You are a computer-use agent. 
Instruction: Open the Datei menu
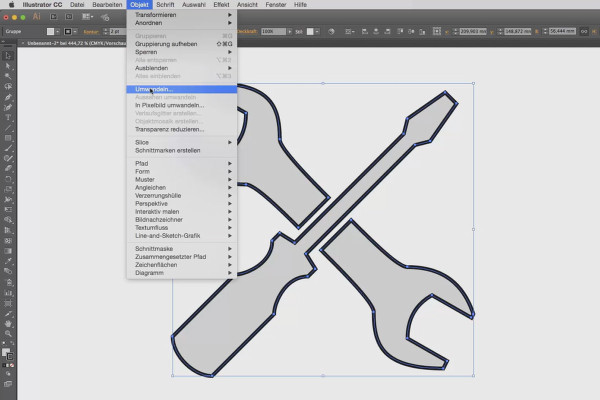[x=77, y=5]
